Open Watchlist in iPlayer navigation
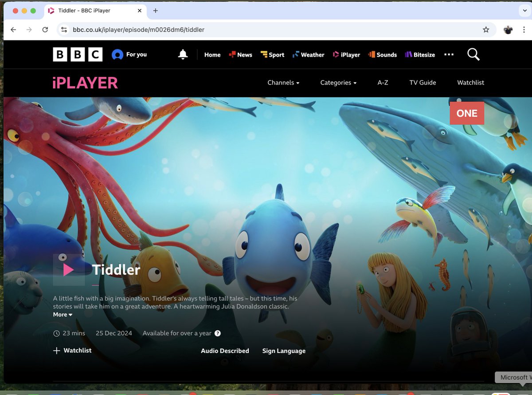This screenshot has height=395, width=532. coord(470,83)
